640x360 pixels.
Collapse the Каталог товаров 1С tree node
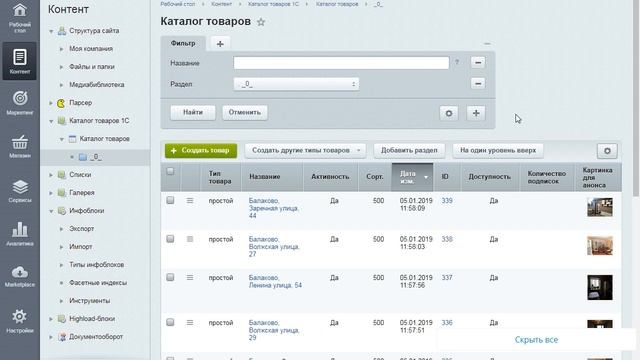point(51,121)
